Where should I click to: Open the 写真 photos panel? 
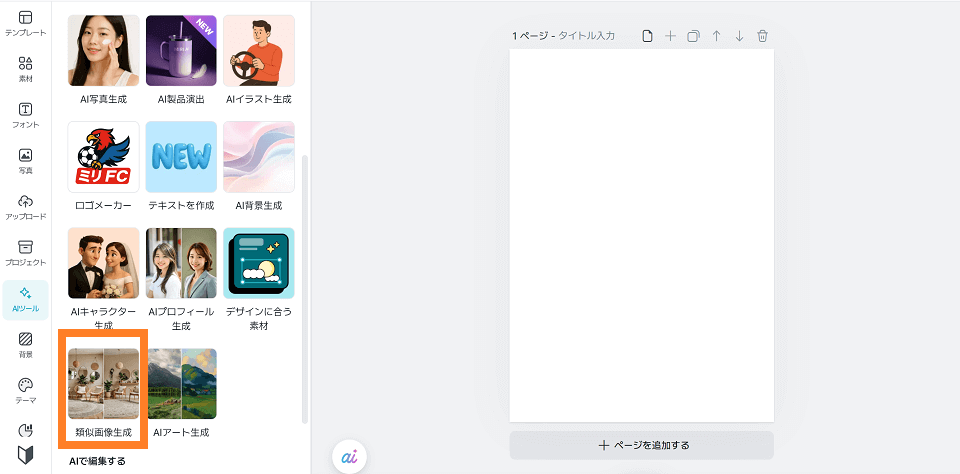[x=25, y=161]
